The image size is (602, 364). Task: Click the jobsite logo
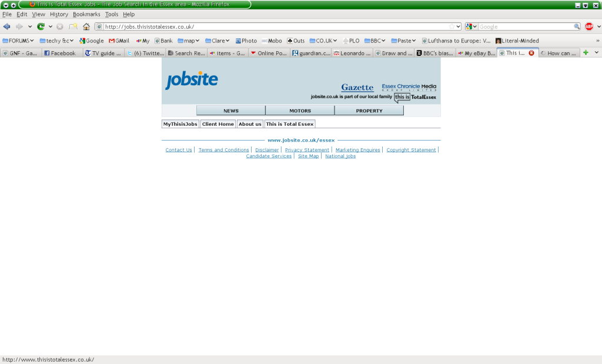point(192,80)
